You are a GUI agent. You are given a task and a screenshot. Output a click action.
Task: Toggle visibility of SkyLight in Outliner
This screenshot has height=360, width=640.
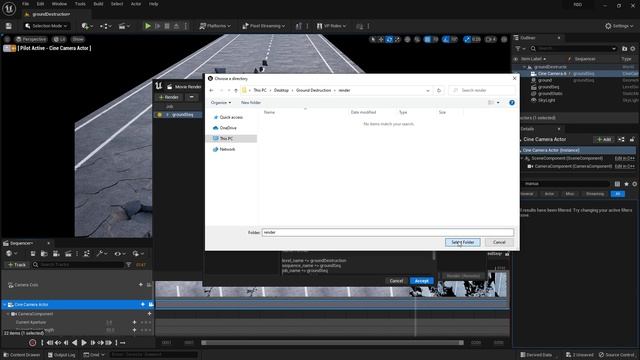[533, 100]
